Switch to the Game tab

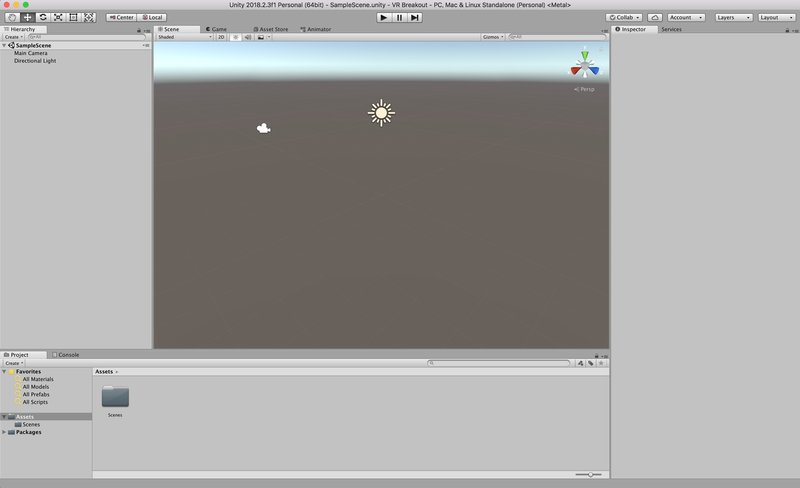point(216,29)
